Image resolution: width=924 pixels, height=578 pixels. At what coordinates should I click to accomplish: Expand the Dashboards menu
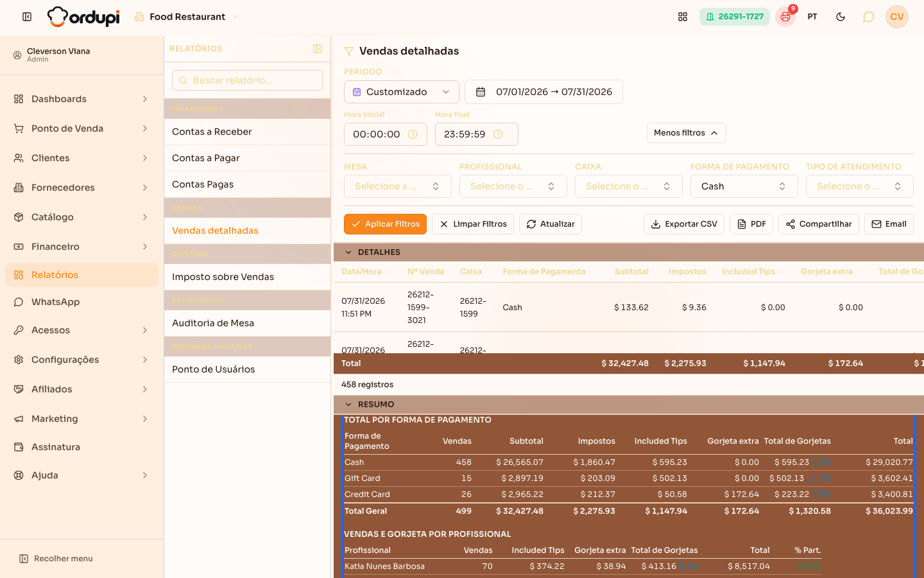pyautogui.click(x=81, y=99)
